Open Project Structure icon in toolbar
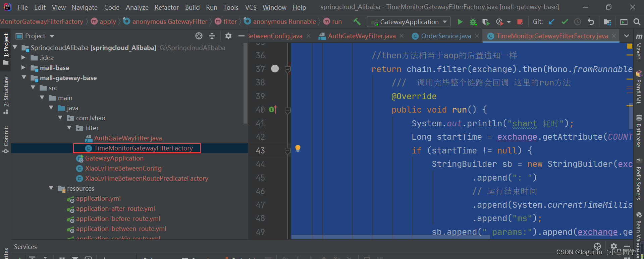Screen dimensions: 644x259 point(607,22)
